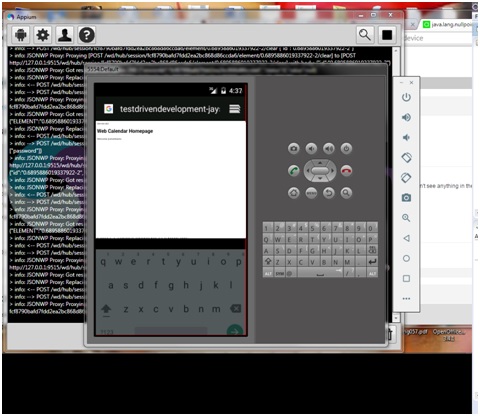480x416 pixels.
Task: Click the D-pad left arrow
Action: pos(308,171)
